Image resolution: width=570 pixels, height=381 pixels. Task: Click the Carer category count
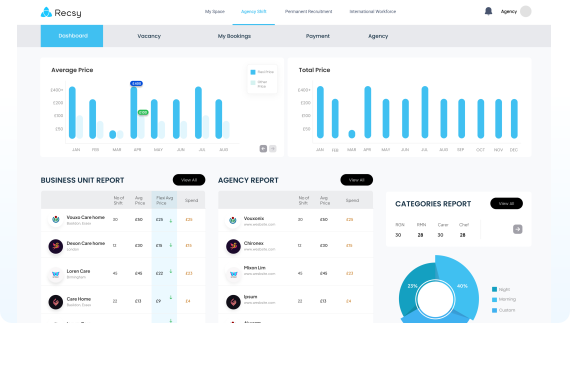[440, 235]
